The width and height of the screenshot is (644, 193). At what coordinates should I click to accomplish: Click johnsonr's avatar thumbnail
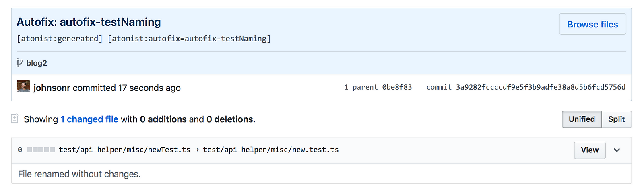coord(23,86)
